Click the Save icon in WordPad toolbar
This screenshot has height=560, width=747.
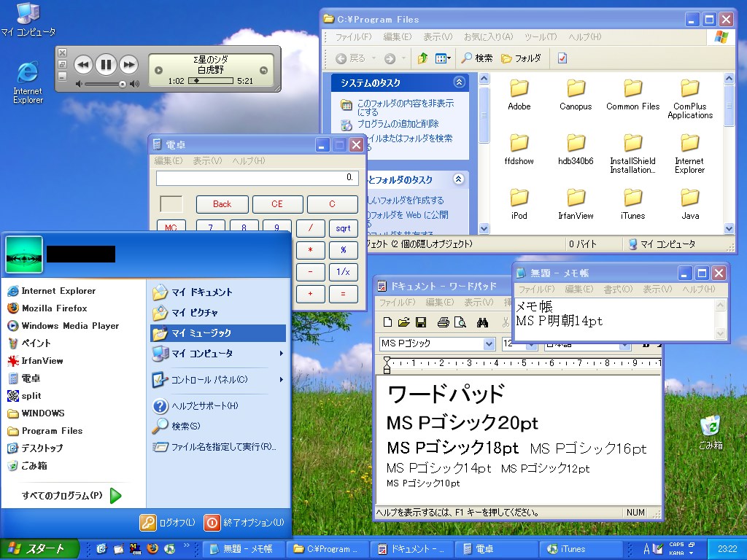(421, 322)
